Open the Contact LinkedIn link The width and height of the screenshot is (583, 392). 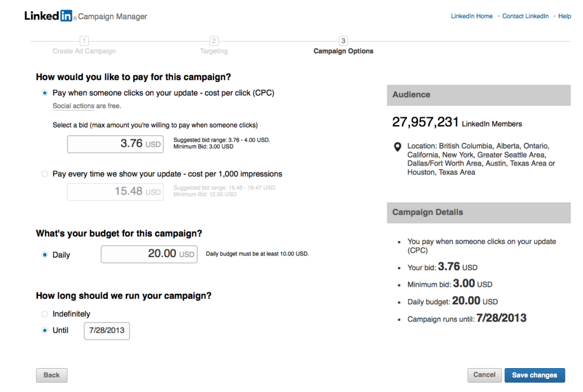(x=525, y=16)
